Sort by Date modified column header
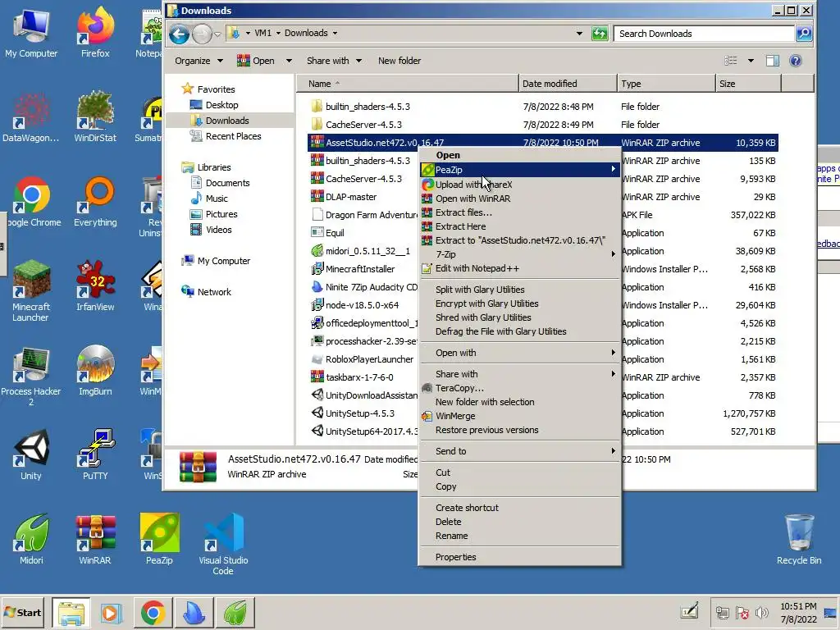 pos(568,84)
